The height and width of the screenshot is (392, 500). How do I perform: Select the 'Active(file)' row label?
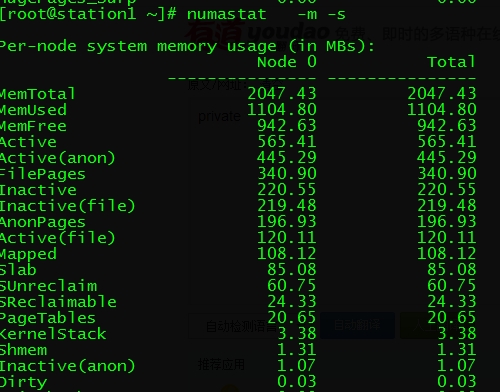tap(58, 238)
